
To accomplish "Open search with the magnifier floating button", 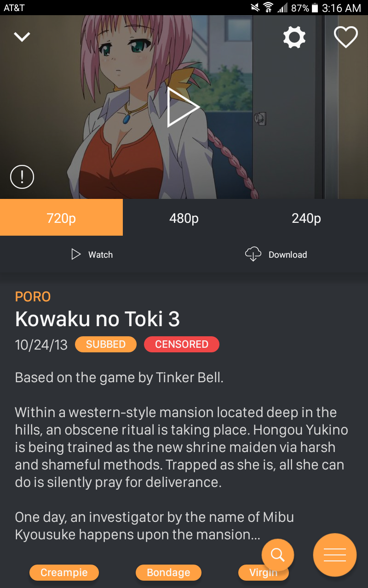I will pyautogui.click(x=278, y=555).
